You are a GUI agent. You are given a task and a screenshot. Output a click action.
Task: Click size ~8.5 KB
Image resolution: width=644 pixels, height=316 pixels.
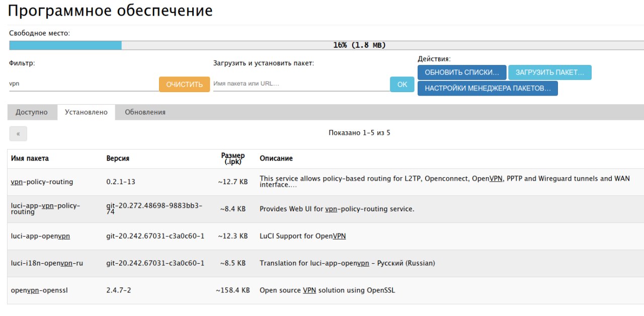coord(232,263)
